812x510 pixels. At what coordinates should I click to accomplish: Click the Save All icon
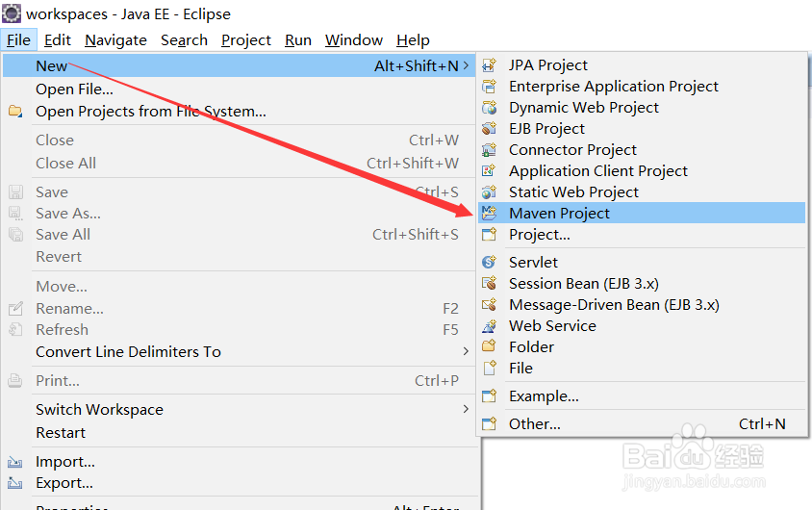coord(15,235)
